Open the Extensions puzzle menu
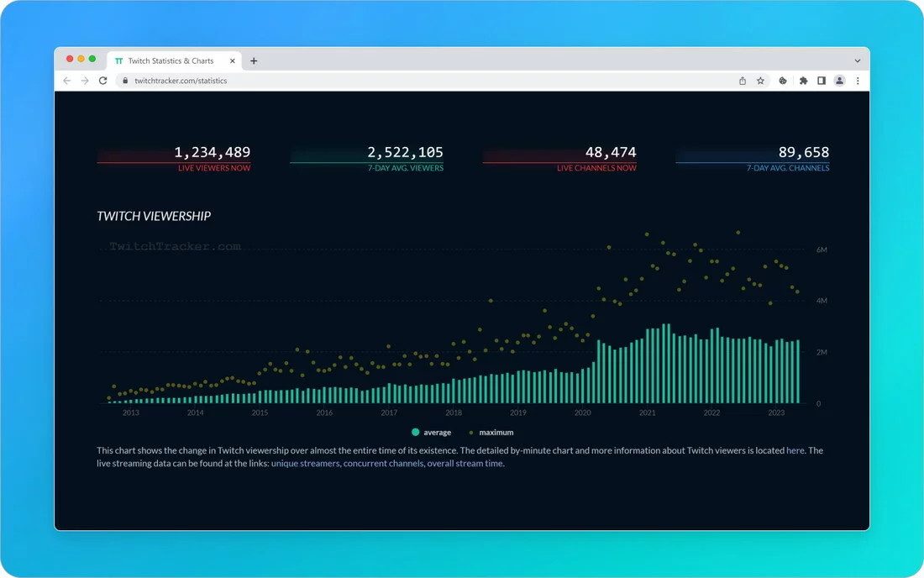This screenshot has height=578, width=924. (x=803, y=81)
